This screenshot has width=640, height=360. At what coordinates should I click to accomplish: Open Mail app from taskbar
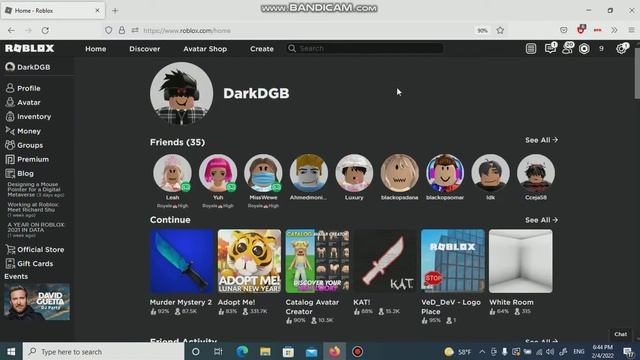tap(311, 351)
